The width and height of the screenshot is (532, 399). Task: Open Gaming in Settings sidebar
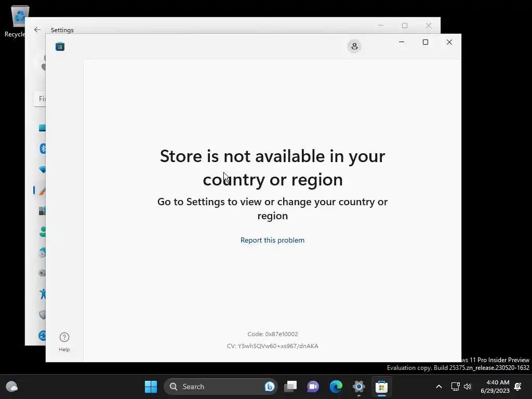click(x=43, y=273)
